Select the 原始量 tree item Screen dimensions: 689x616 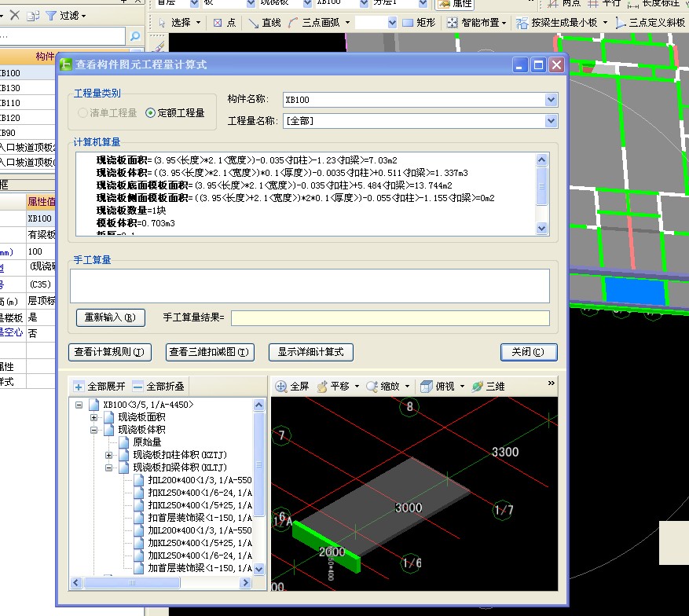click(147, 442)
